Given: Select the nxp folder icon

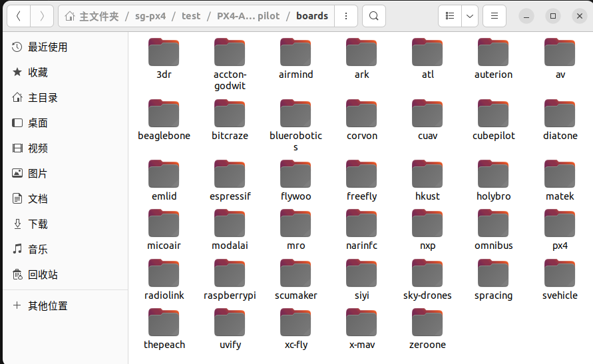Looking at the screenshot, I should (427, 224).
